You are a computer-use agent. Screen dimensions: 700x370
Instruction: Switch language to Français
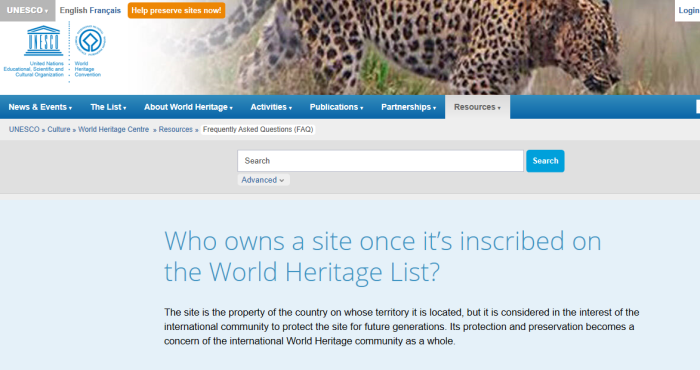[x=105, y=10]
